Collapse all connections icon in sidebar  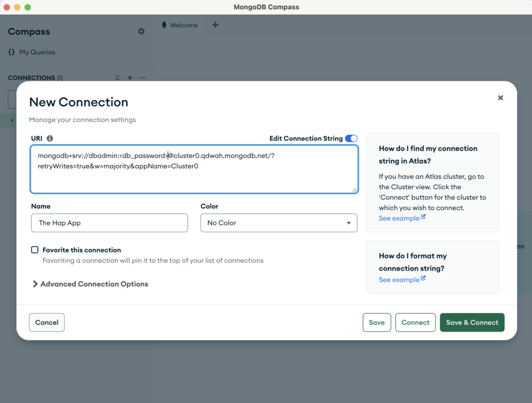117,78
